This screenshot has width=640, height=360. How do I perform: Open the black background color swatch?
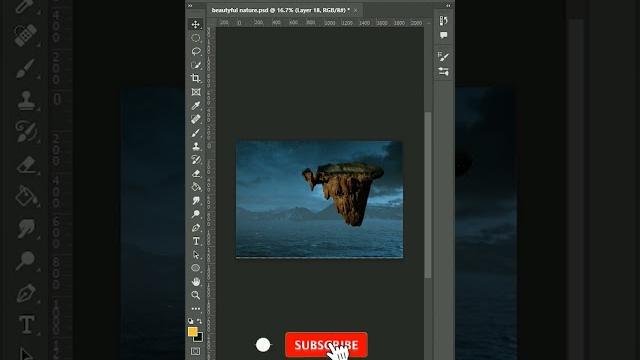pos(199,338)
